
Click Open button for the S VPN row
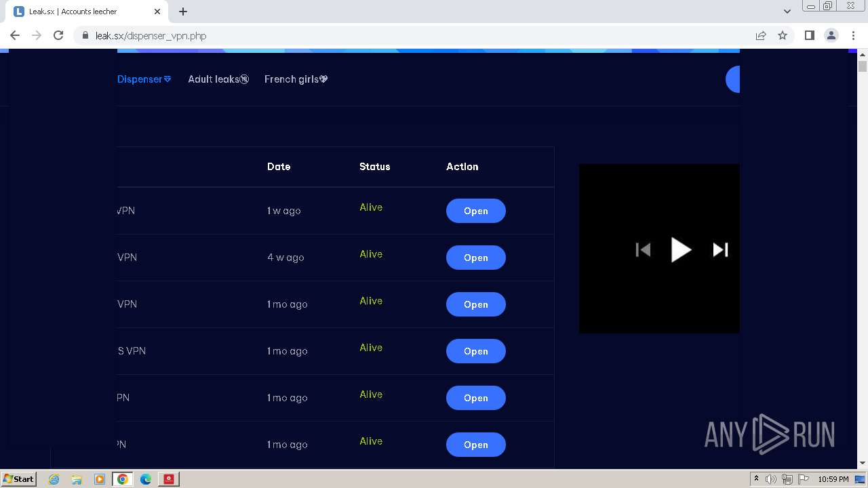pyautogui.click(x=475, y=351)
